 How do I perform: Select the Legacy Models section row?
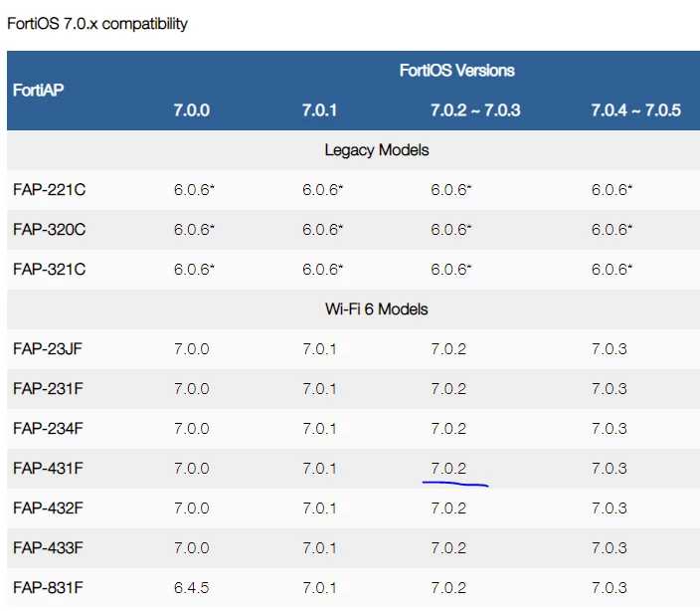(353, 150)
